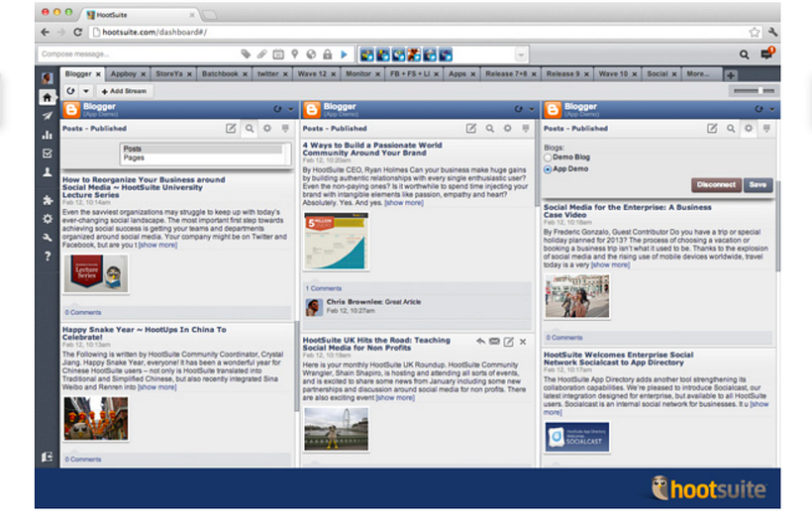Toggle the last social profile avatar in picker

[445, 54]
